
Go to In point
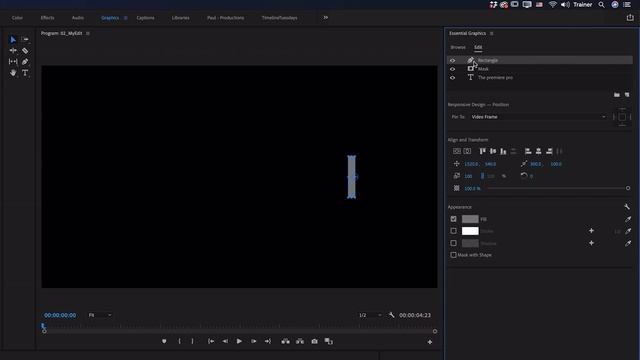click(x=211, y=341)
